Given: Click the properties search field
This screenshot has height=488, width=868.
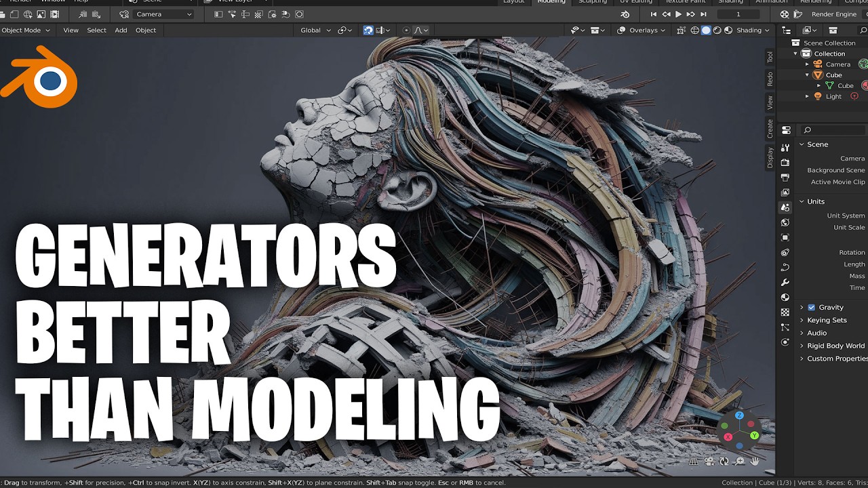Looking at the screenshot, I should (x=833, y=129).
